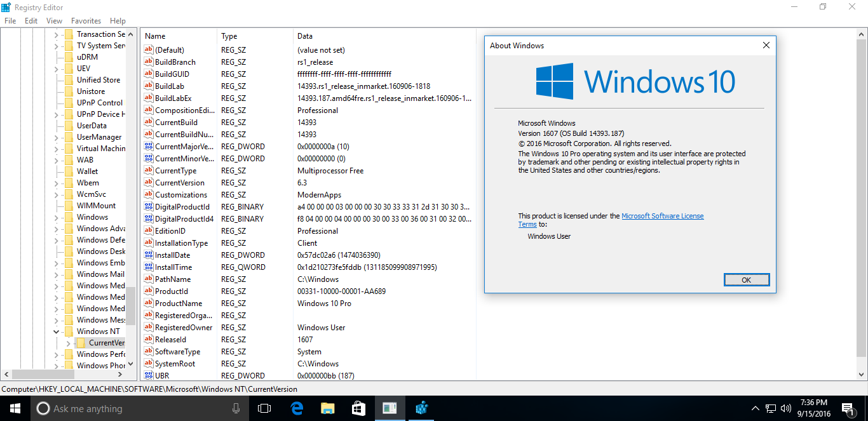Open the Action Center notification icon

(848, 409)
